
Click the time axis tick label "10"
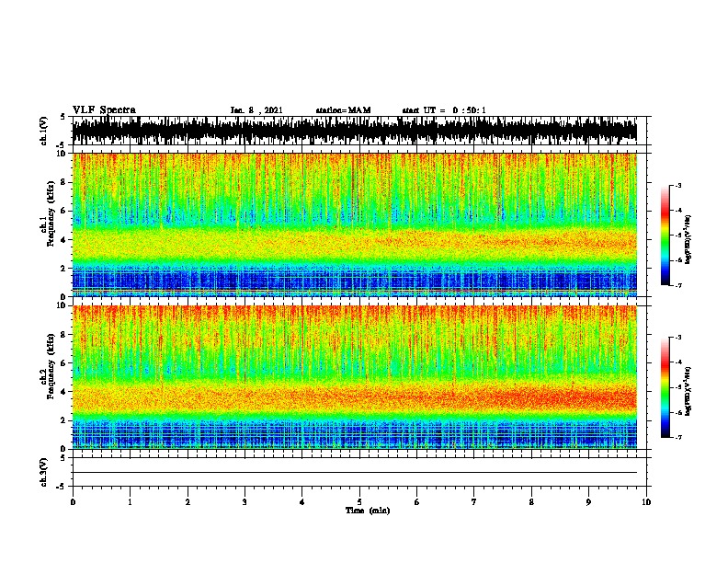[x=646, y=502]
